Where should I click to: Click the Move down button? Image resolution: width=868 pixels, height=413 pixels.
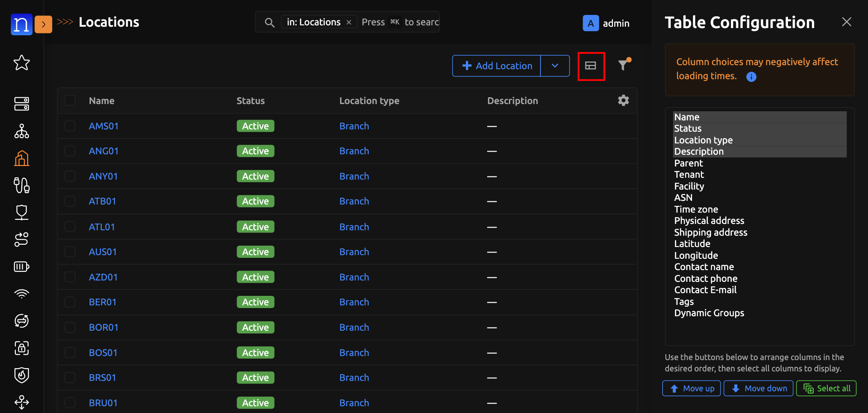pyautogui.click(x=759, y=389)
